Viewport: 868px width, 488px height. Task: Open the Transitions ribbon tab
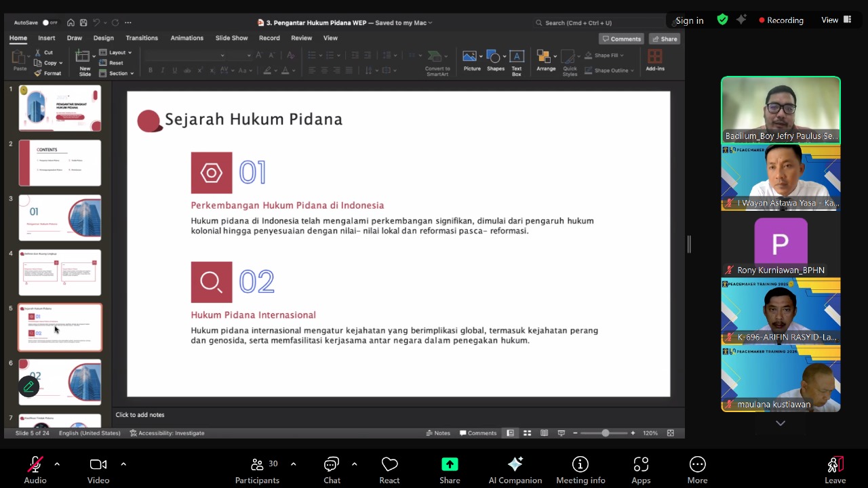click(x=142, y=38)
